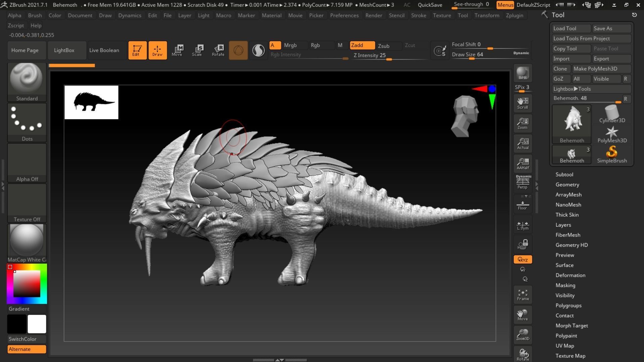The width and height of the screenshot is (644, 362).
Task: Open the Sculptris Pro yin-yang icon
Action: (x=258, y=50)
